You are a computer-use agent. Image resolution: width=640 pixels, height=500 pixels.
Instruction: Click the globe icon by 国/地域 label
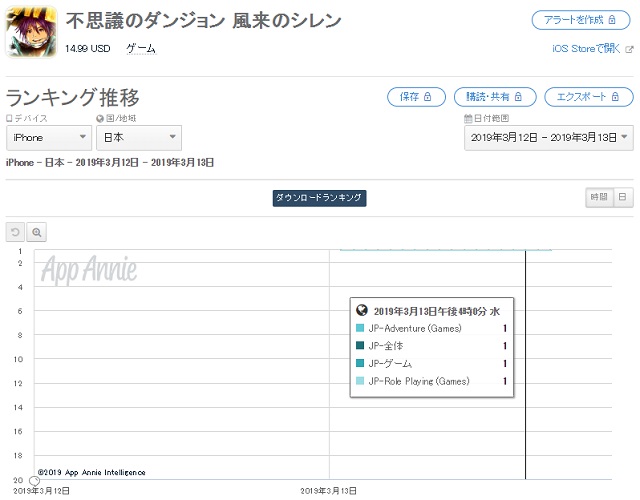pyautogui.click(x=100, y=118)
